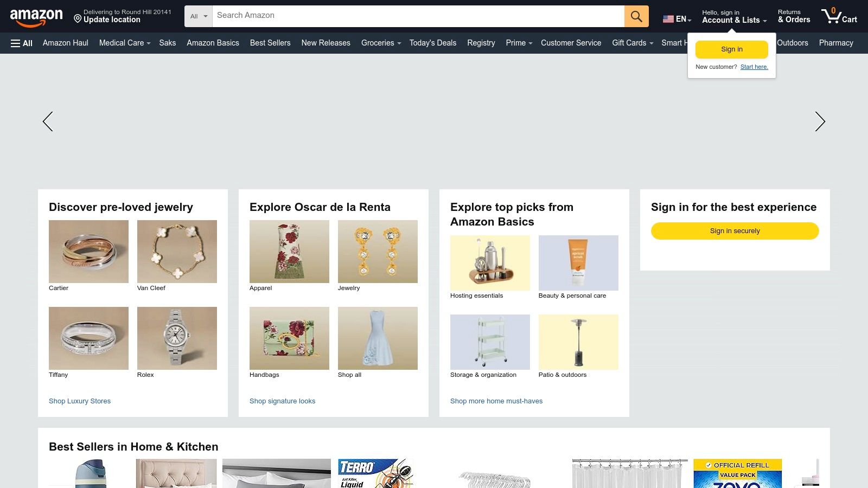Screen dimensions: 868x488
Task: Open the Tiffany ring thumbnail
Action: coord(88,338)
